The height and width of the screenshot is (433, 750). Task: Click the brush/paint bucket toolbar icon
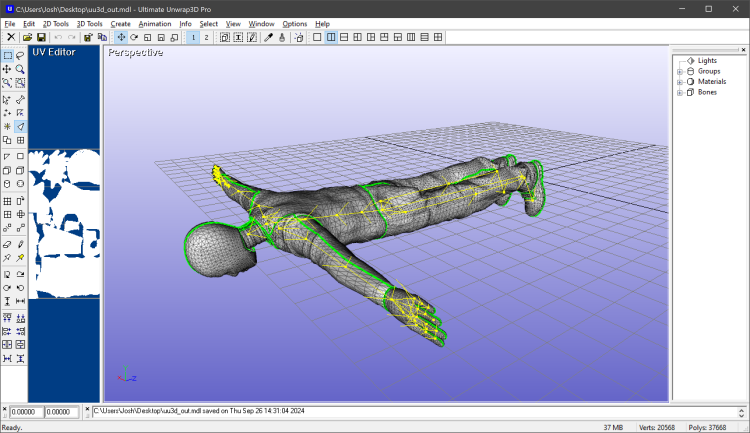point(282,37)
